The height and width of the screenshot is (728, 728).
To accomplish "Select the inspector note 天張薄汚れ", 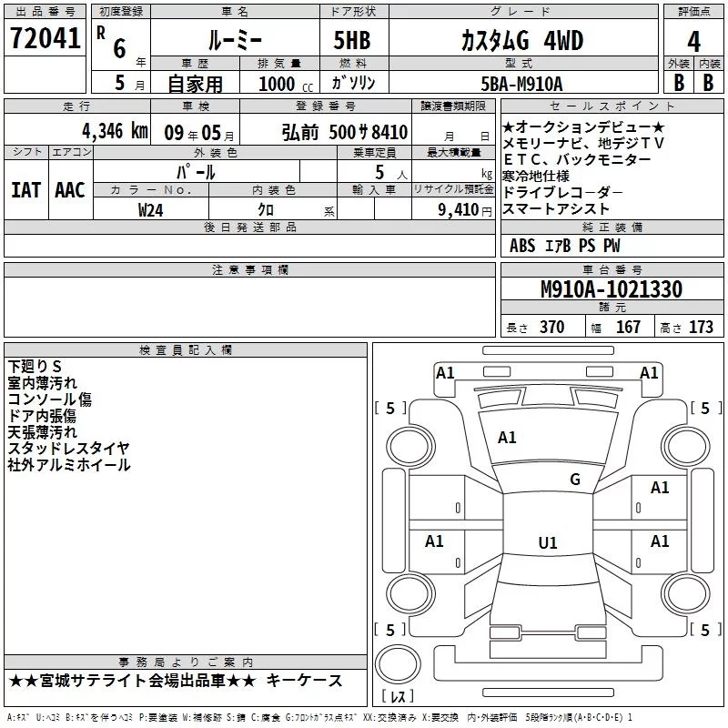I will pyautogui.click(x=42, y=431).
